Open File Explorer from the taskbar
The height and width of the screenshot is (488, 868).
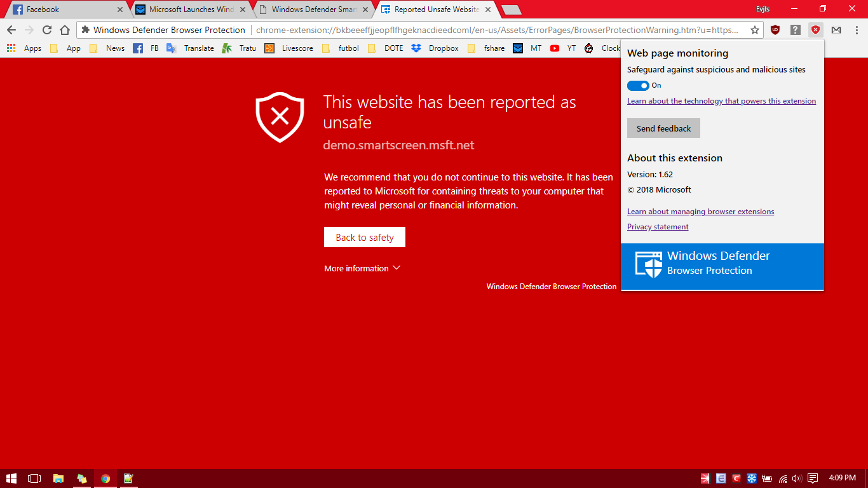pos(58,478)
